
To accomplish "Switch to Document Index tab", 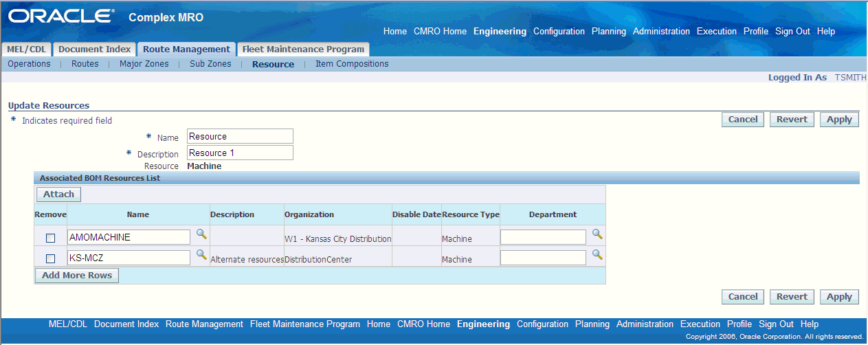I will (94, 49).
